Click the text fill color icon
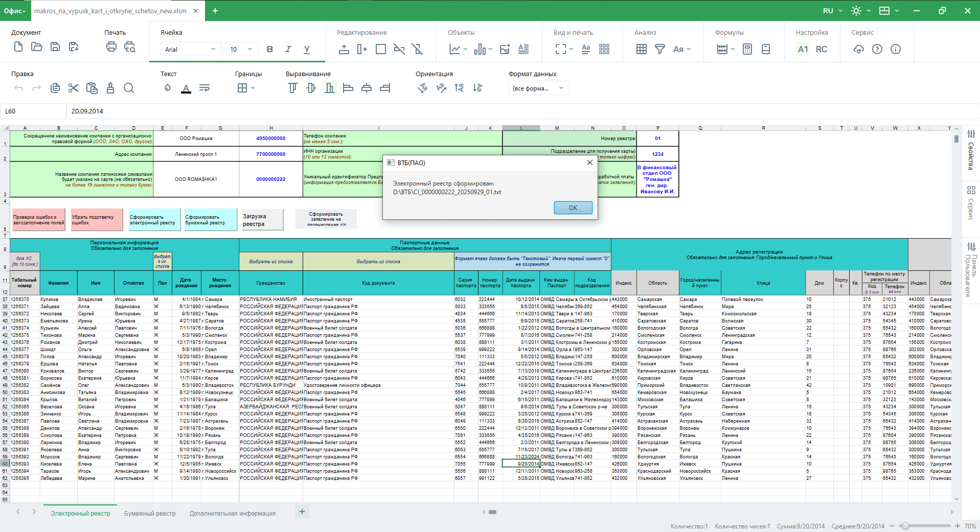The height and width of the screenshot is (532, 980). pos(168,88)
